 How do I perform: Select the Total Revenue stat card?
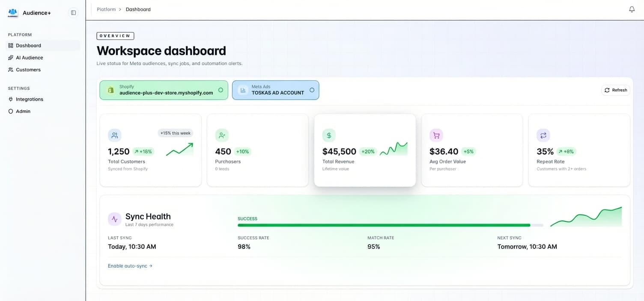click(x=364, y=150)
